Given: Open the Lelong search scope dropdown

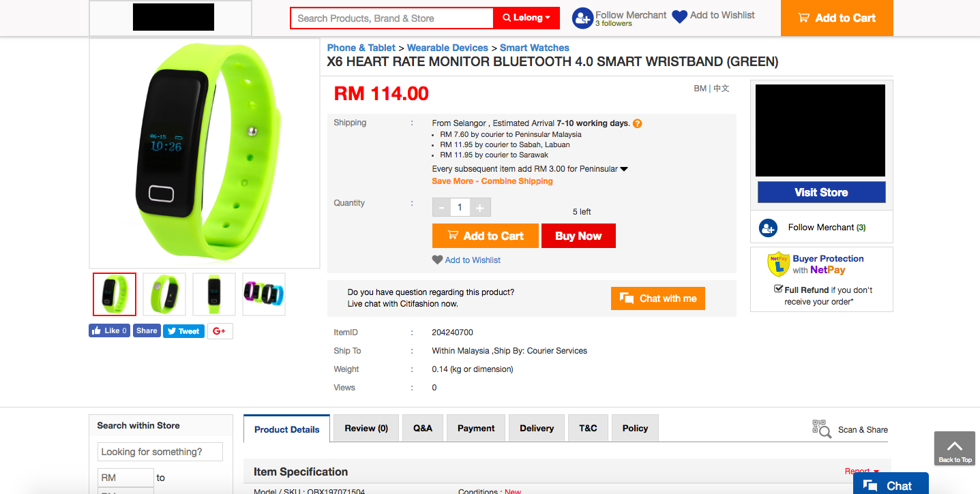Looking at the screenshot, I should (x=526, y=18).
